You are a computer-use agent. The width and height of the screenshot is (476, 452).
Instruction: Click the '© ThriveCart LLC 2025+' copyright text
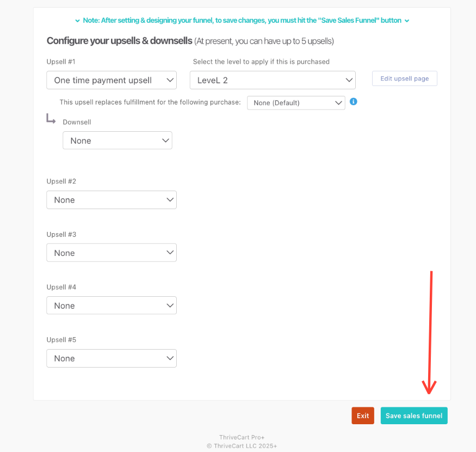pyautogui.click(x=242, y=445)
